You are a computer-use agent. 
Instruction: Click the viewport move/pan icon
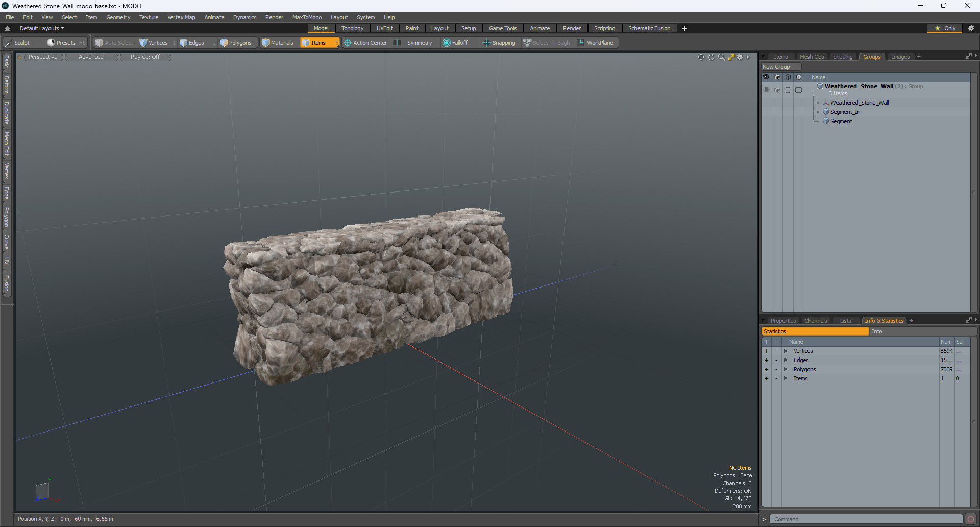(701, 57)
